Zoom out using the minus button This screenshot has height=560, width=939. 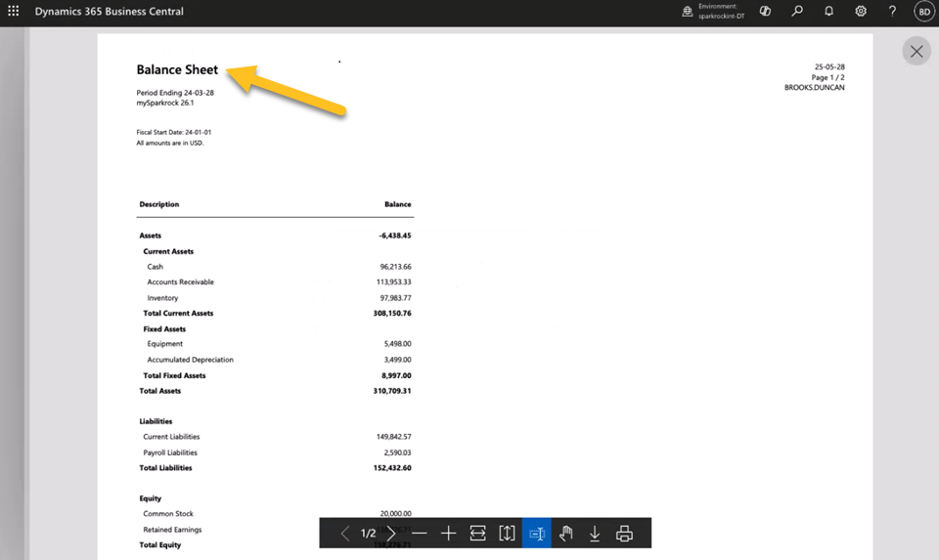(420, 533)
